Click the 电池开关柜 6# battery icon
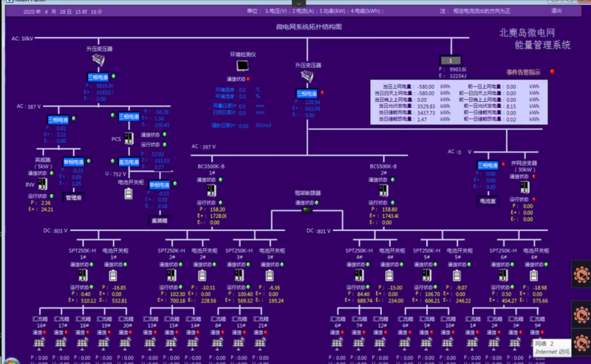 click(533, 275)
